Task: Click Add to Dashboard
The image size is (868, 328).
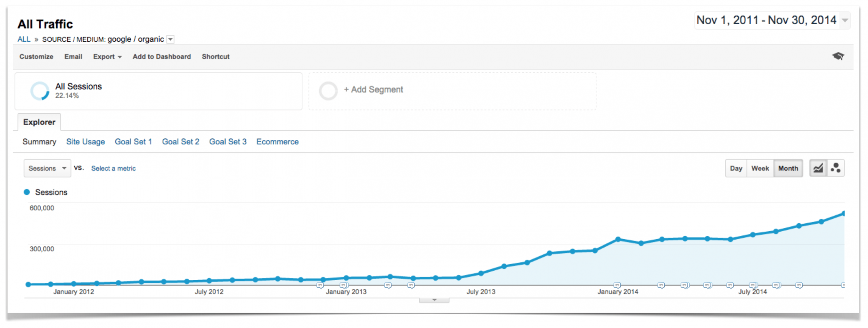Action: (161, 56)
